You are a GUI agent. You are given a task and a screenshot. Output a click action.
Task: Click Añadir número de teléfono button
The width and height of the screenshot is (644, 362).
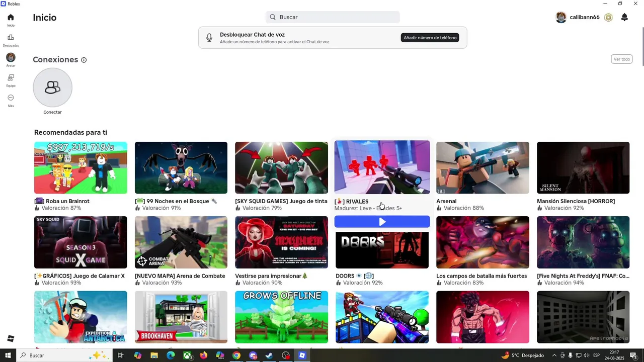click(430, 38)
